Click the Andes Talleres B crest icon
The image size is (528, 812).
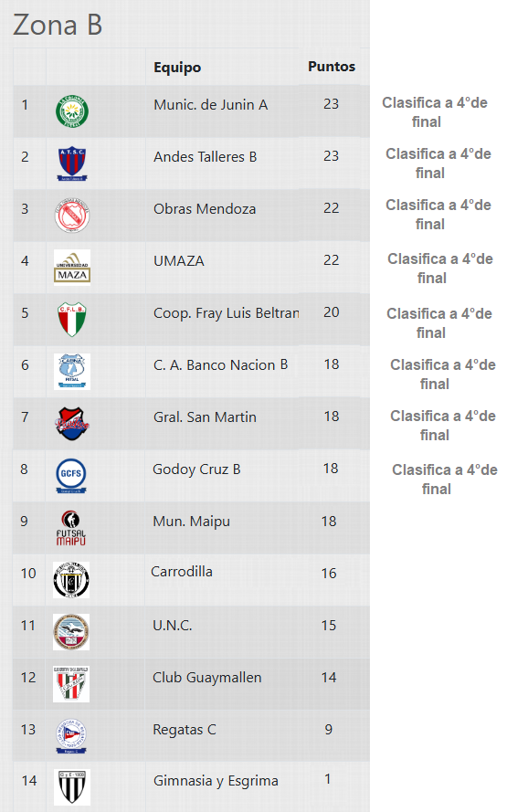click(72, 163)
